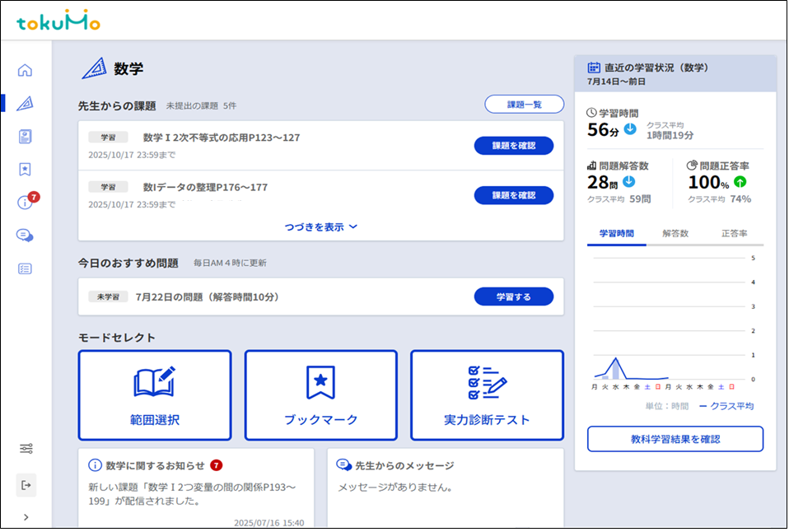Click the checklist icon in sidebar
The height and width of the screenshot is (532, 789).
[x=26, y=268]
